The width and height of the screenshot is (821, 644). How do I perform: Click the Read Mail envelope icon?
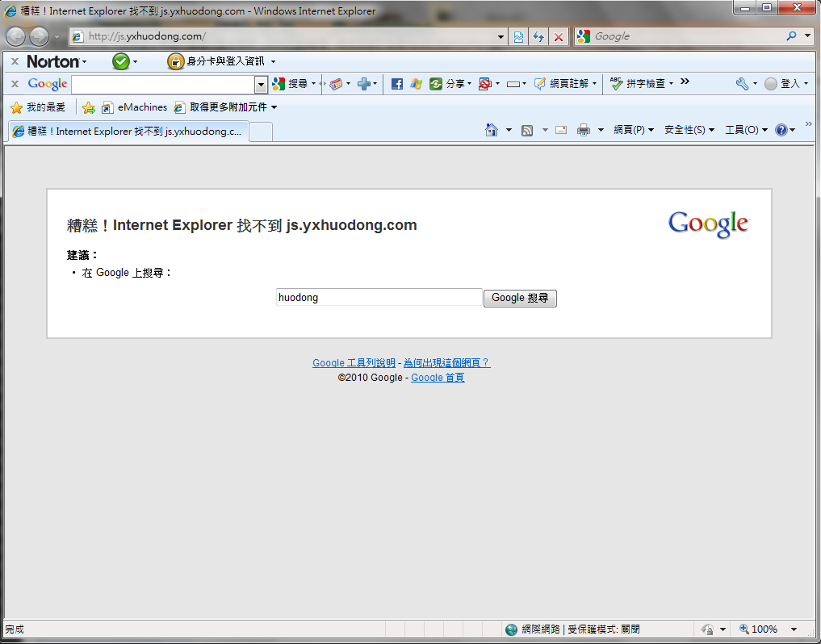[x=561, y=130]
